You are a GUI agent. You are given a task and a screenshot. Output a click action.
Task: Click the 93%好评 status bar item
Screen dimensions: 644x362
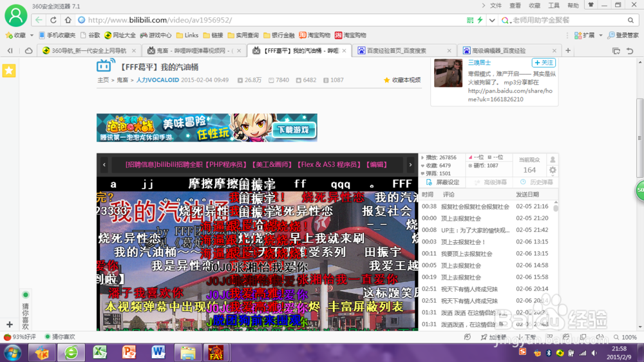click(x=20, y=336)
